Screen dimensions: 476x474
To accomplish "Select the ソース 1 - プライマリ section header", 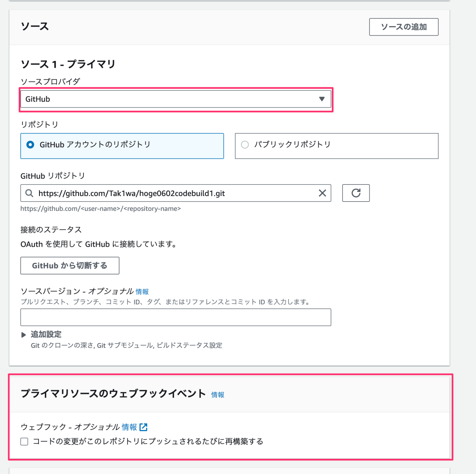I will [68, 64].
